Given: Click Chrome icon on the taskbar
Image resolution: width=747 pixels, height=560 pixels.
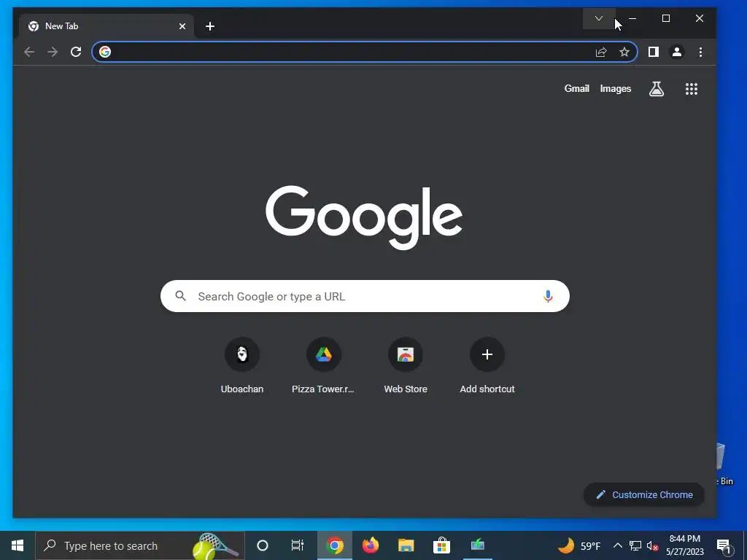Looking at the screenshot, I should (334, 545).
